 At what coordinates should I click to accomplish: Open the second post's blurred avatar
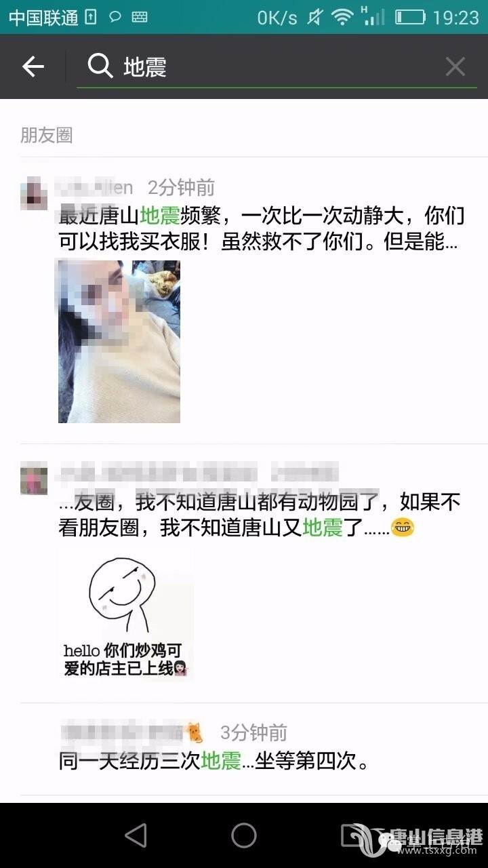[x=34, y=478]
